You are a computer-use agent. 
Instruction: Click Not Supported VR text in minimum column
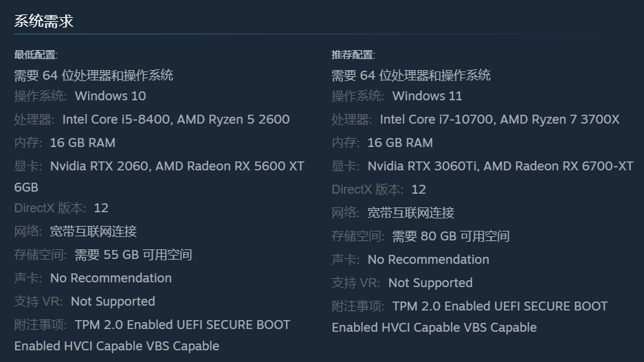113,302
